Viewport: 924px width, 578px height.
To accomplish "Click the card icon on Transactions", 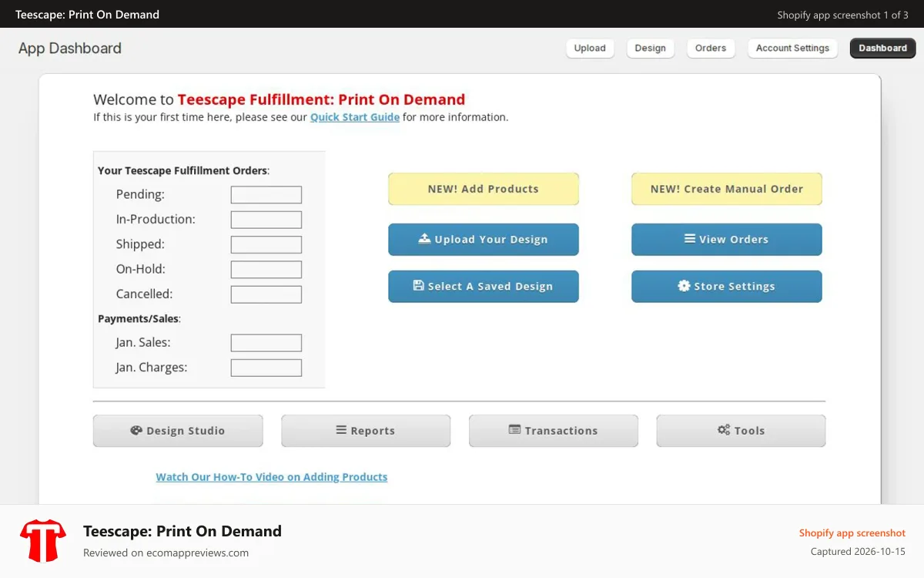I will 515,430.
